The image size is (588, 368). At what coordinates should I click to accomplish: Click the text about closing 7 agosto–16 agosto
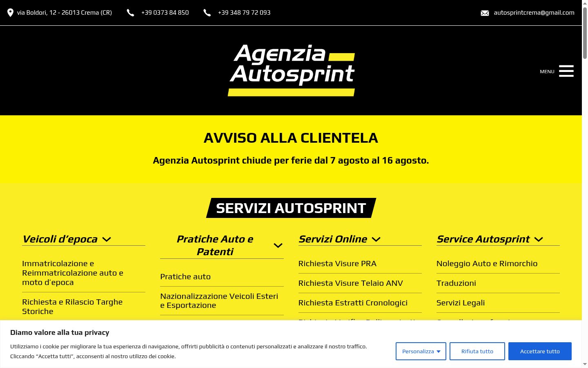[x=291, y=160]
